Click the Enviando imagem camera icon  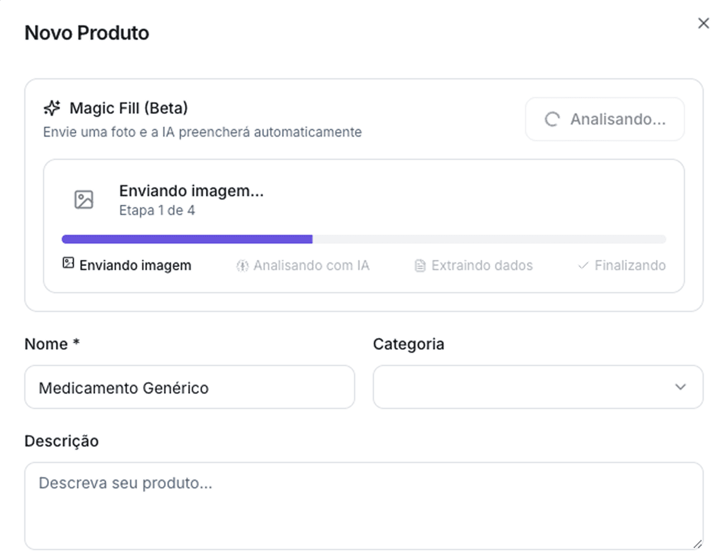(68, 263)
